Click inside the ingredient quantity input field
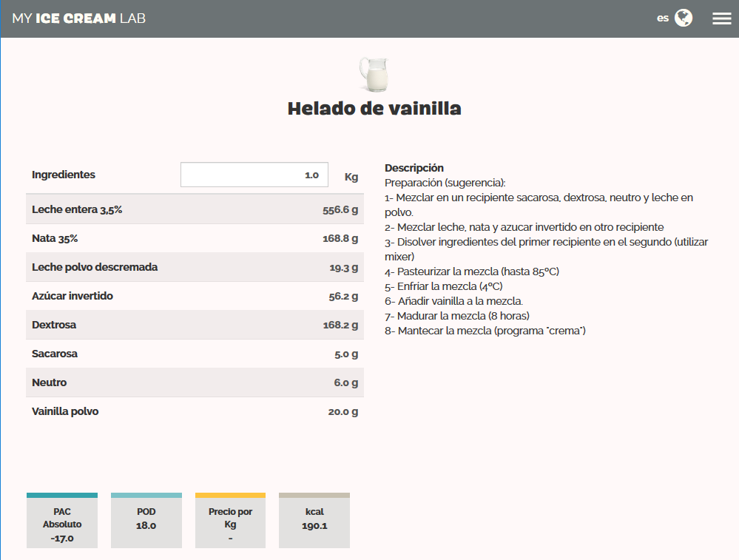This screenshot has height=560, width=739. pos(254,175)
